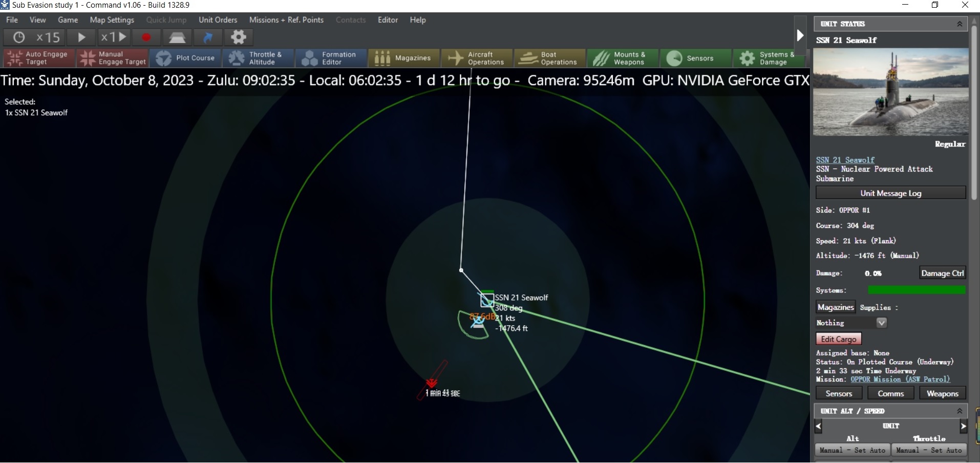
Task: Toggle the Alt Manual - Set Auto button
Action: pyautogui.click(x=853, y=450)
